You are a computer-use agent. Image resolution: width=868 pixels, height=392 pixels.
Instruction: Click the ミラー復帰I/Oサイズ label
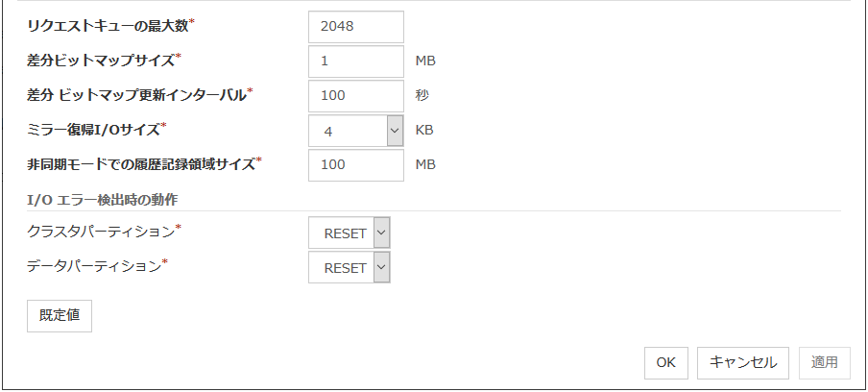[x=93, y=130]
